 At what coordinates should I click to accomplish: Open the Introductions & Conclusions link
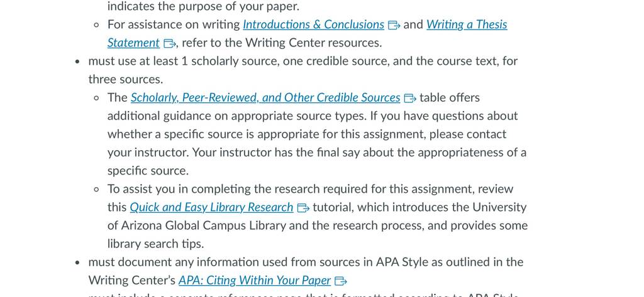pyautogui.click(x=313, y=24)
